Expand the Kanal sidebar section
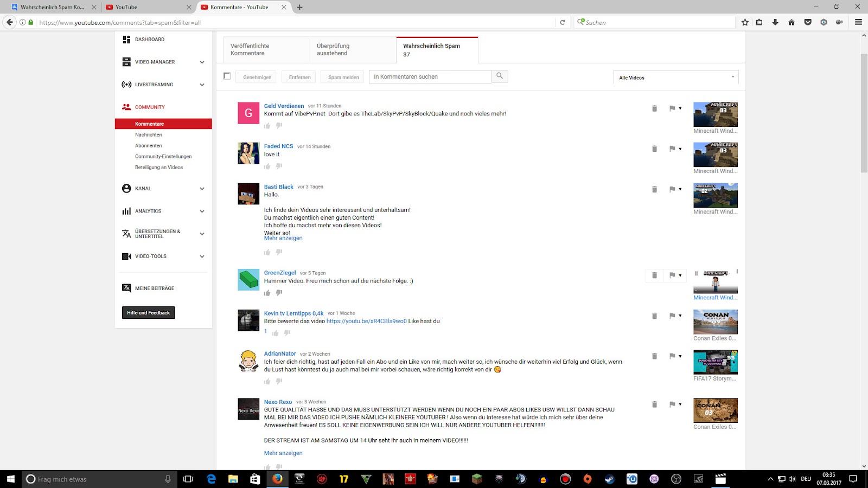 click(x=202, y=189)
